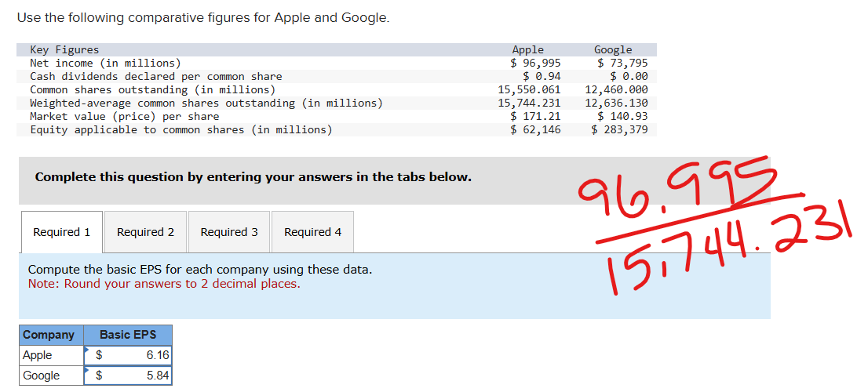Click Google's market value per share $140.93

(622, 116)
